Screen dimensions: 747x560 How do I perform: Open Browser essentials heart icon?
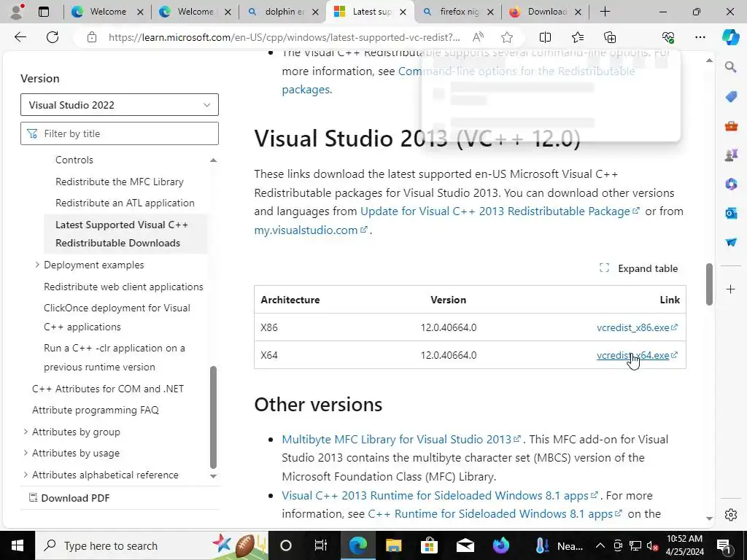click(668, 37)
